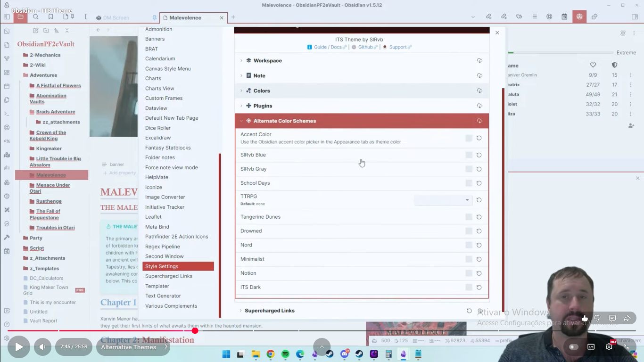This screenshot has width=644, height=362.
Task: Open Dataview plugin settings
Action: click(157, 108)
